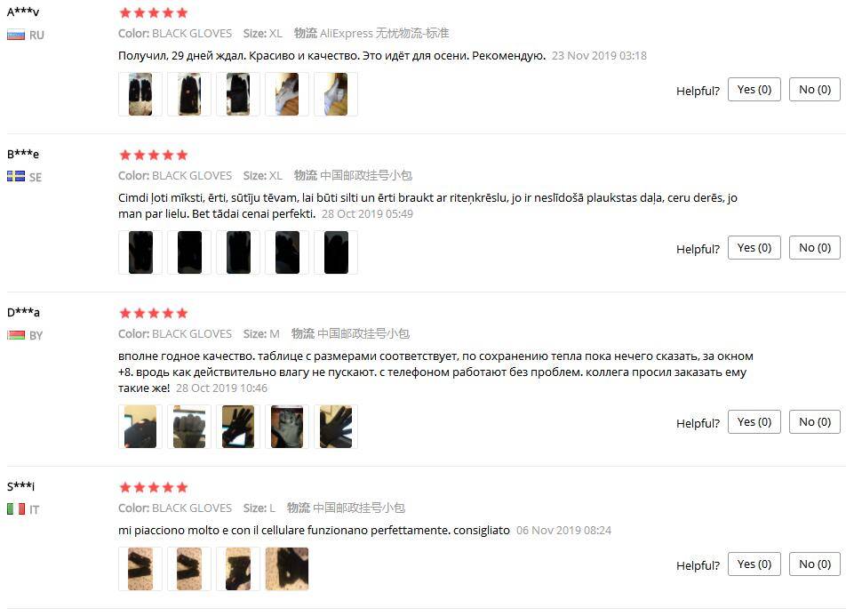This screenshot has width=862, height=616.
Task: Vote No on B***e's review
Action: (x=815, y=248)
